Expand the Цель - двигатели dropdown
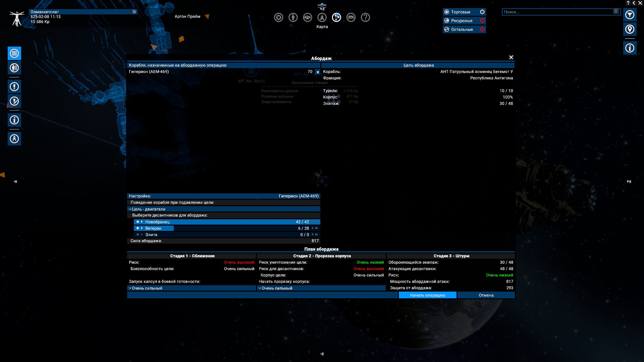The image size is (644, 362). 224,209
